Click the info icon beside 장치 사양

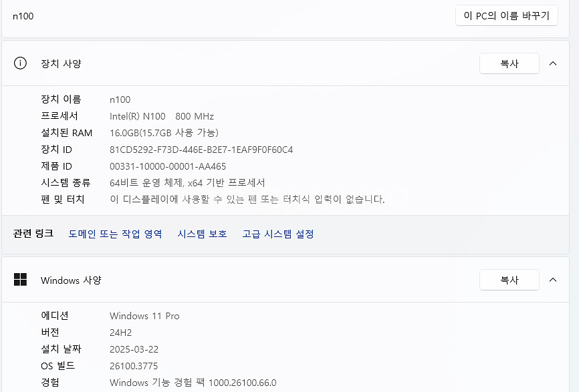[18, 63]
